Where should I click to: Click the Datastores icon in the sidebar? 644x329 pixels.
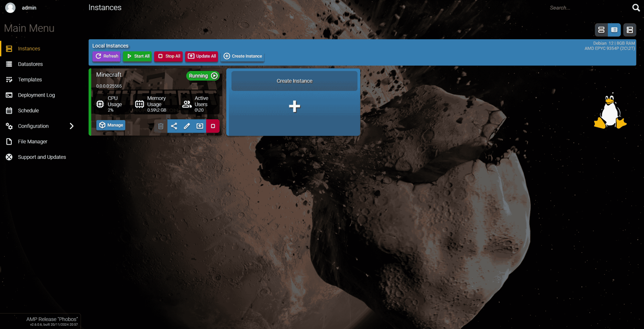9,64
